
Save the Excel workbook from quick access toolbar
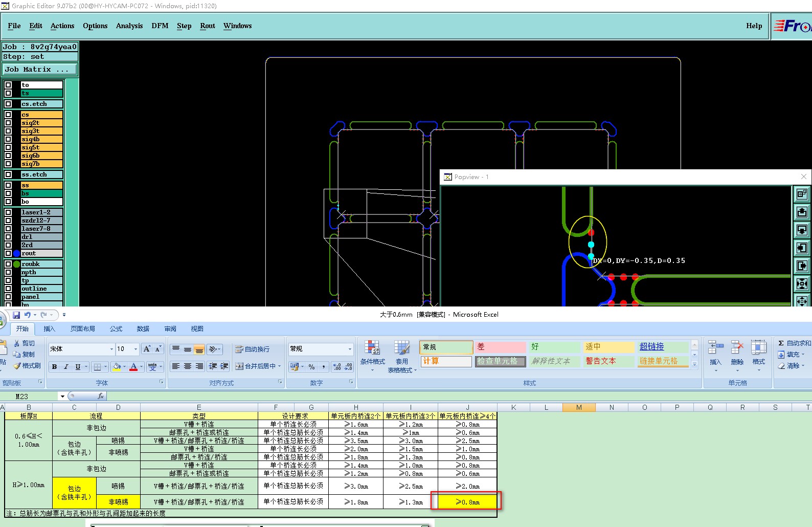pyautogui.click(x=16, y=315)
